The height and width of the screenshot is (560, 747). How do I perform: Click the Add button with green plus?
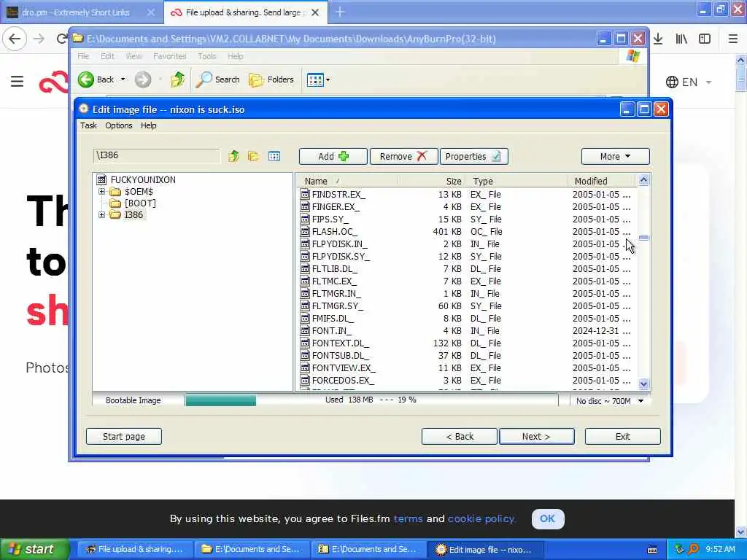(x=333, y=156)
